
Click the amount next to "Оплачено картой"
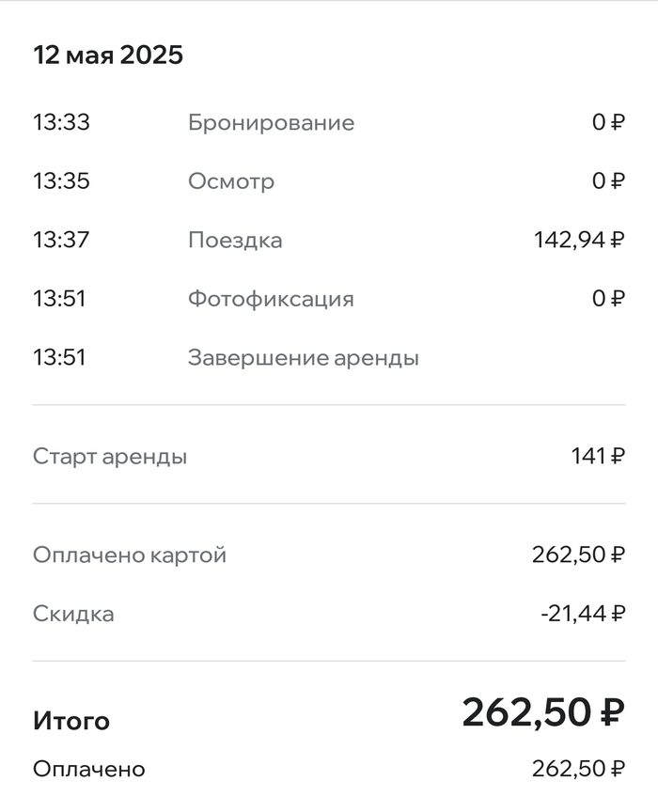point(578,555)
